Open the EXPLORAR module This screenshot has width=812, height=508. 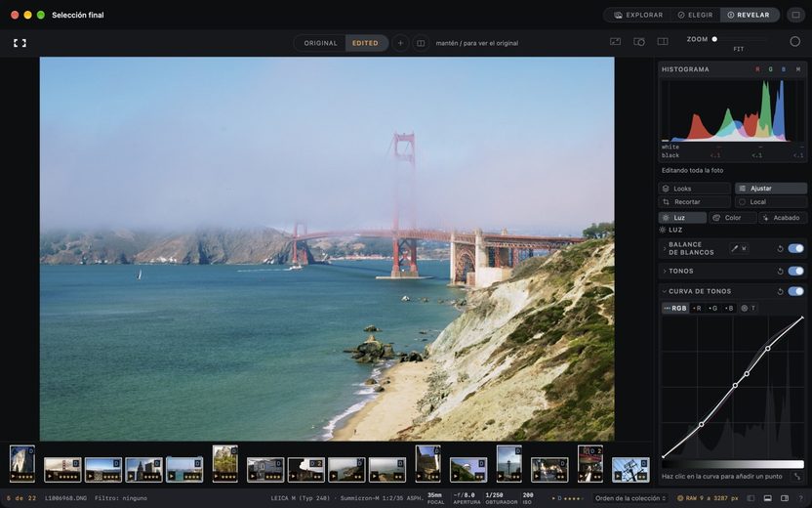click(x=638, y=15)
